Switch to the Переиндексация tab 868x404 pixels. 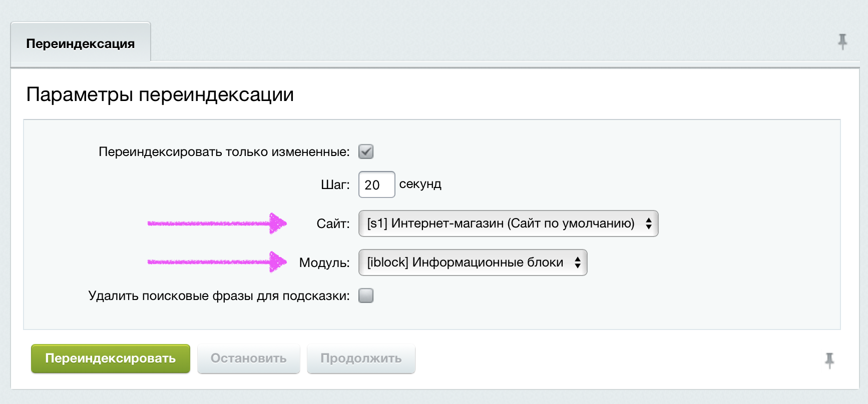click(x=81, y=43)
